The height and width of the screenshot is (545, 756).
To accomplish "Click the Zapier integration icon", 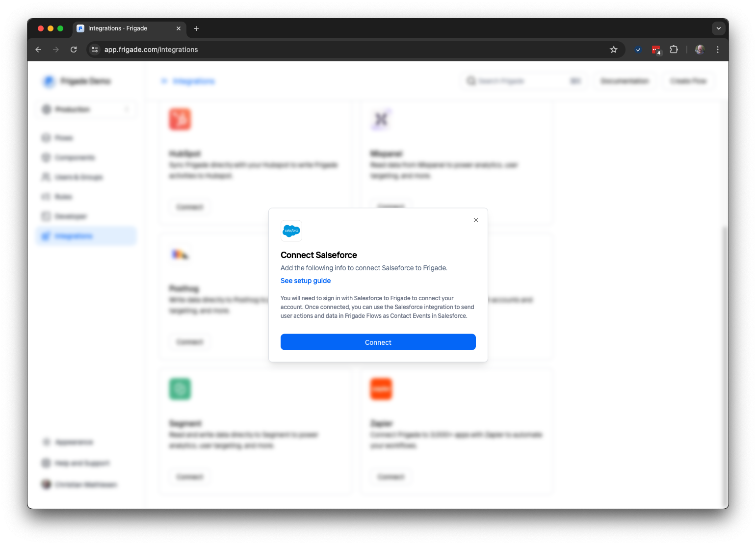I will point(381,389).
